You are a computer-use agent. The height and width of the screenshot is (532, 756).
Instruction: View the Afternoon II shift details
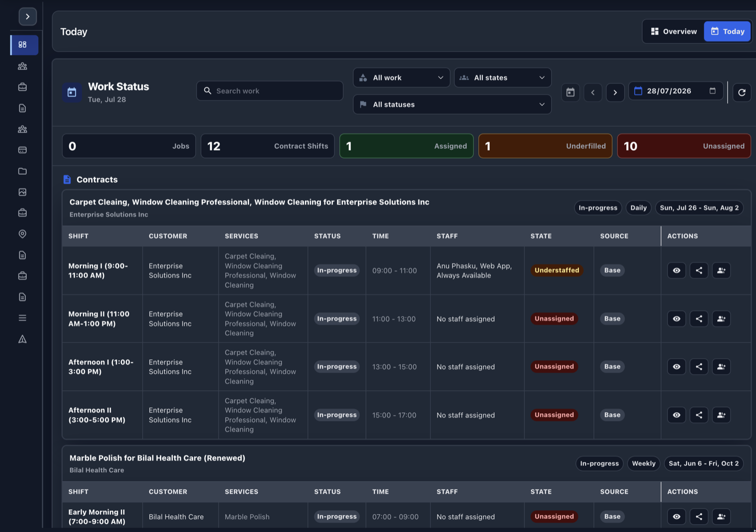tap(677, 415)
